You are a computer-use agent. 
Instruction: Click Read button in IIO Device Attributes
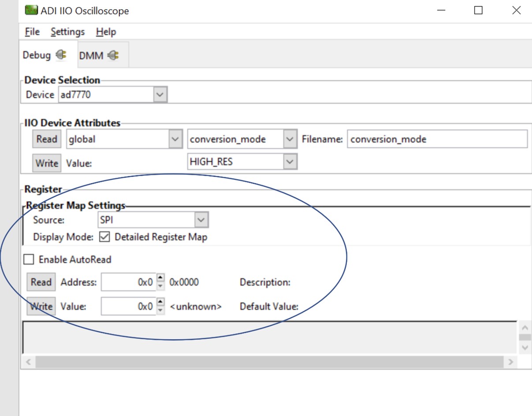point(47,139)
